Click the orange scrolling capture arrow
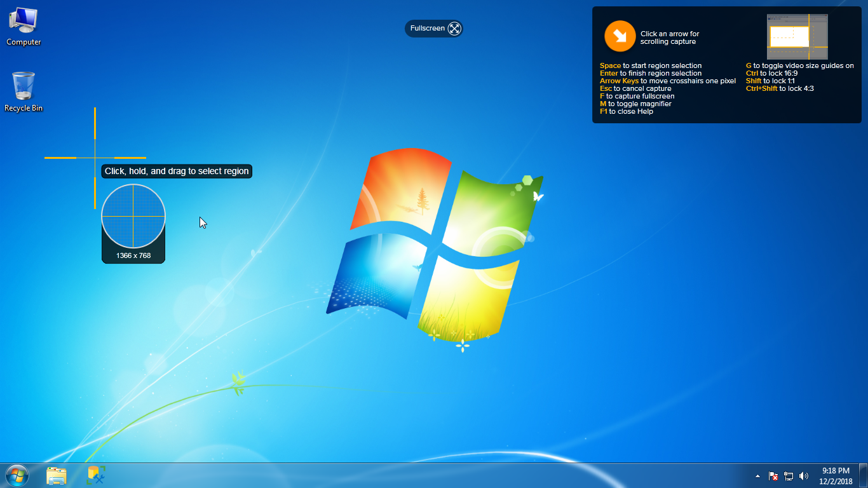Image resolution: width=868 pixels, height=488 pixels. tap(620, 36)
